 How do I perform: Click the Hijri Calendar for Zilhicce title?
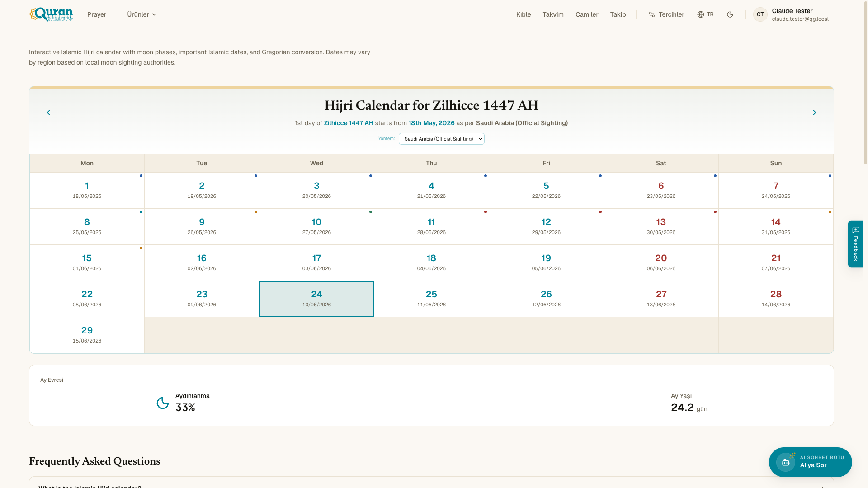click(x=431, y=106)
